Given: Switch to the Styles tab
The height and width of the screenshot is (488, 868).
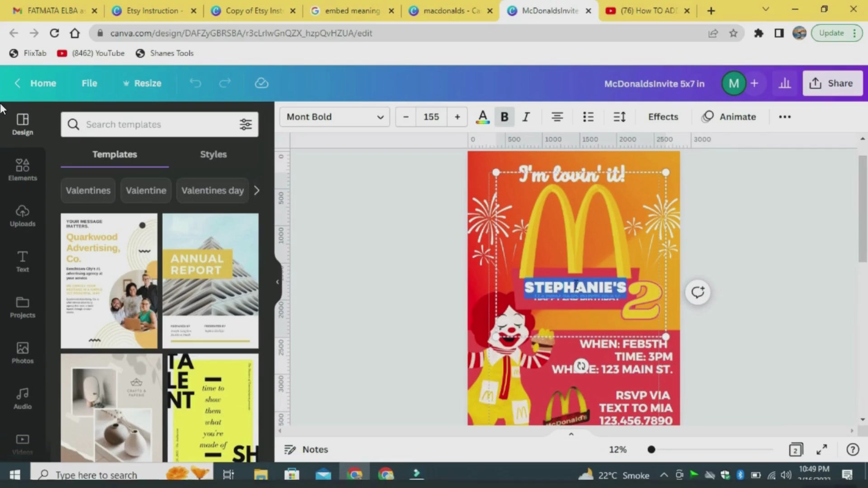Looking at the screenshot, I should click(213, 155).
